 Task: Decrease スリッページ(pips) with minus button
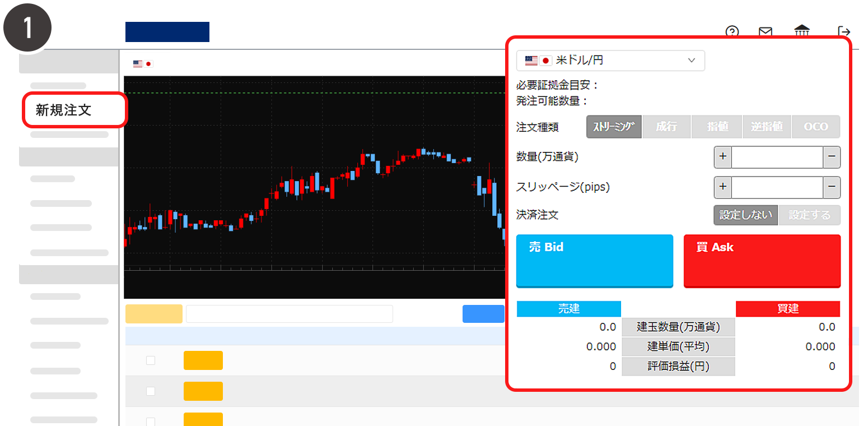pos(832,187)
